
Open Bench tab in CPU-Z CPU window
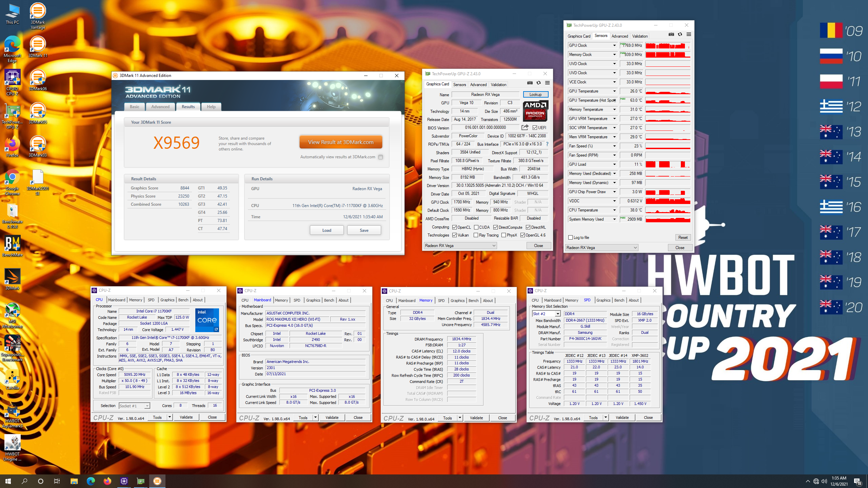tap(183, 300)
